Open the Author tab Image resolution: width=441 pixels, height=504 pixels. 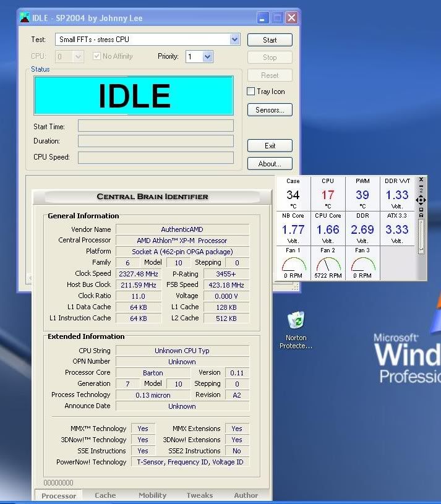[x=246, y=495]
